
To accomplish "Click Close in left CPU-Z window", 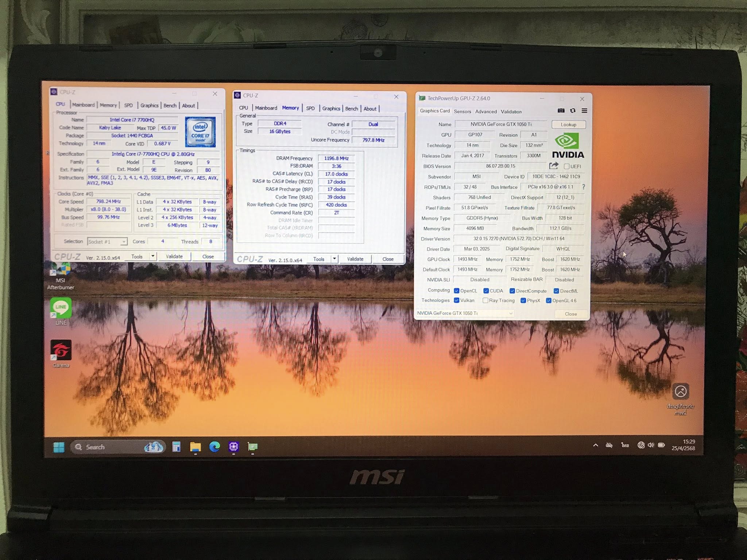I will (x=208, y=257).
